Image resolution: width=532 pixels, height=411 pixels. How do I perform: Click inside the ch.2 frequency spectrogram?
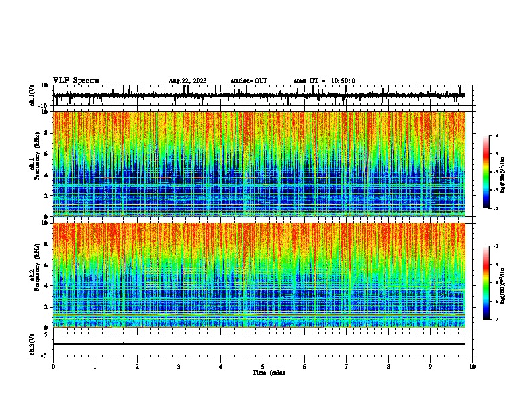259,275
